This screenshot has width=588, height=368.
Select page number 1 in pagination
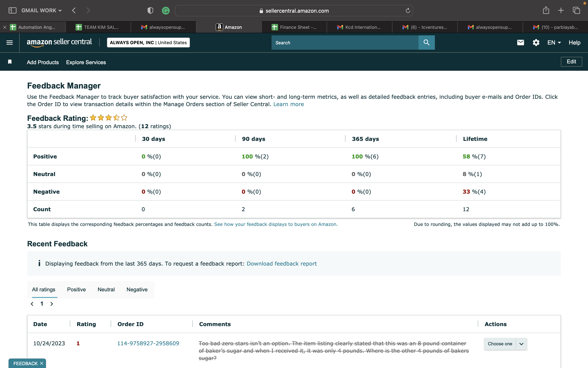42,304
